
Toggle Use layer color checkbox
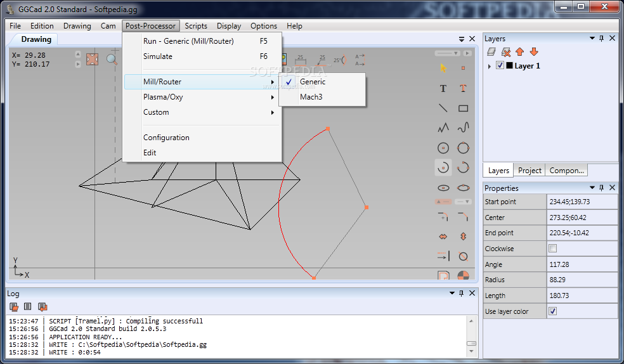(552, 311)
